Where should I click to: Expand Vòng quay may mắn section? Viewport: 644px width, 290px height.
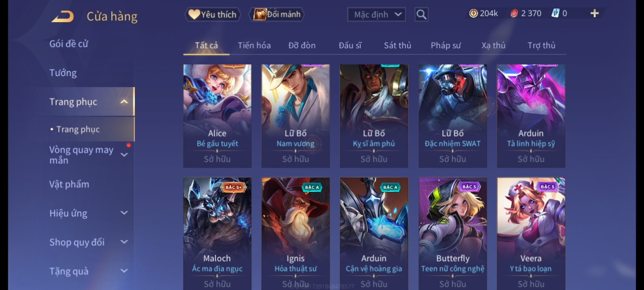(x=124, y=155)
